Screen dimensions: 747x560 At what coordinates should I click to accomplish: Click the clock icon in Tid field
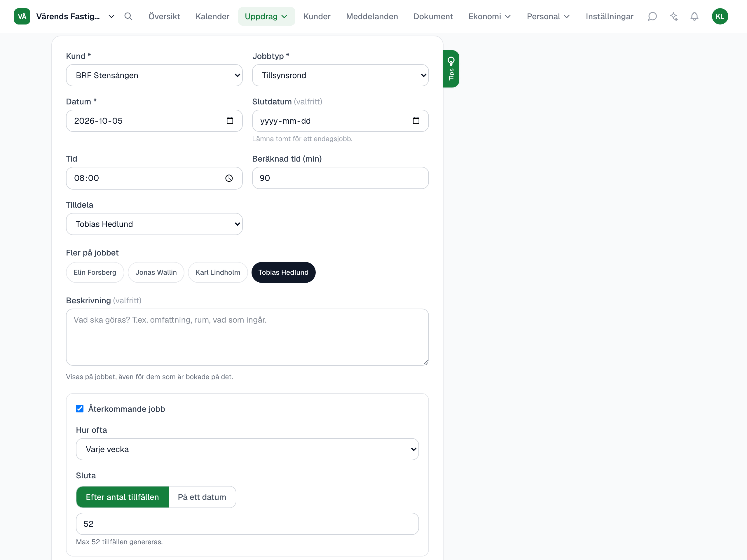coord(229,178)
